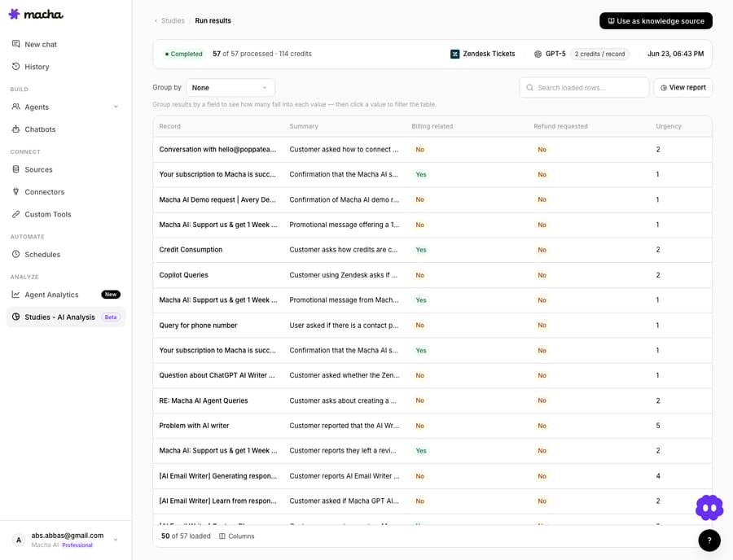Screen dimensions: 733x560
Task: Click View report button
Action: (683, 88)
